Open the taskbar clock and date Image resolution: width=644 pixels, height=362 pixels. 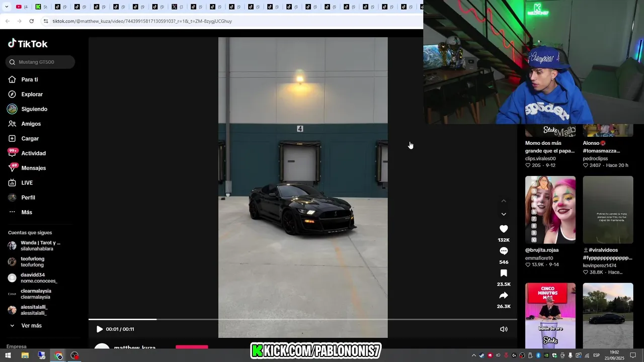(614, 355)
